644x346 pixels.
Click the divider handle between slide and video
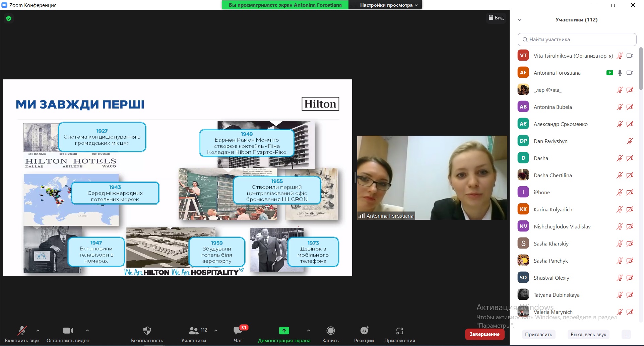click(x=355, y=178)
